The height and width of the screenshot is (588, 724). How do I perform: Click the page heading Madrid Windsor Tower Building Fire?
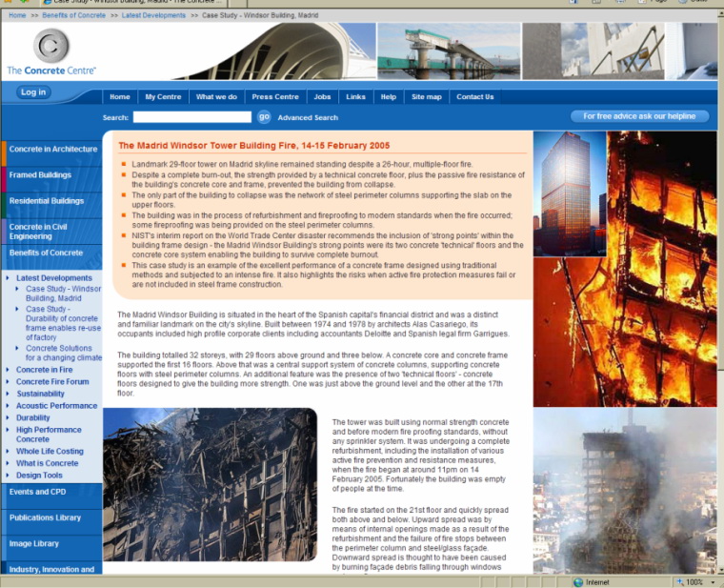[254, 146]
